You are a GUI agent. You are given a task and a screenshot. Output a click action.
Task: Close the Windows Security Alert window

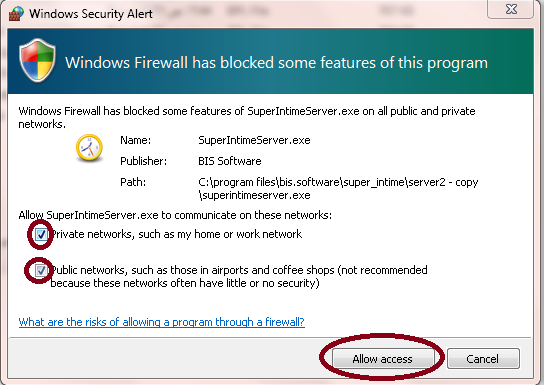point(510,9)
